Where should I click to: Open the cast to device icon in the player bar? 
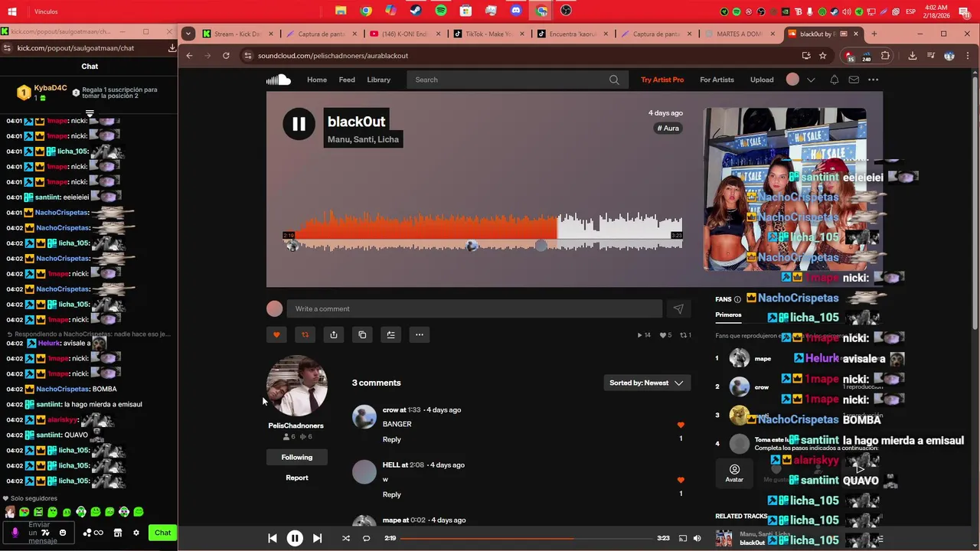point(682,538)
